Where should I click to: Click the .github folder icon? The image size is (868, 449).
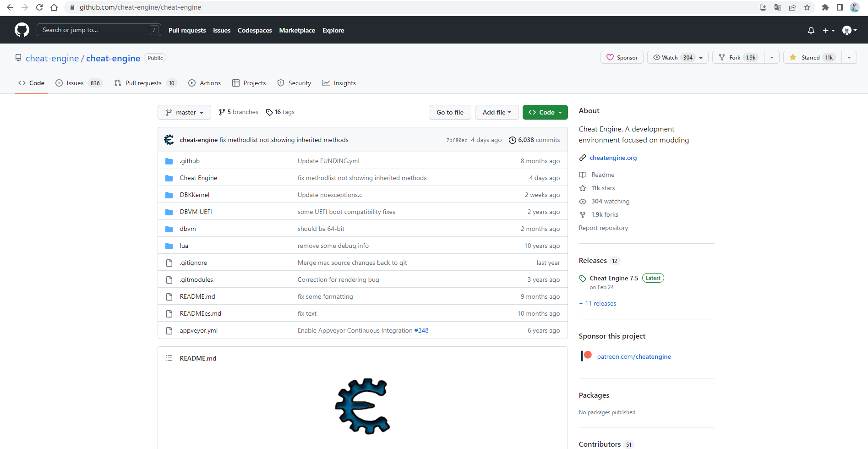(x=169, y=161)
